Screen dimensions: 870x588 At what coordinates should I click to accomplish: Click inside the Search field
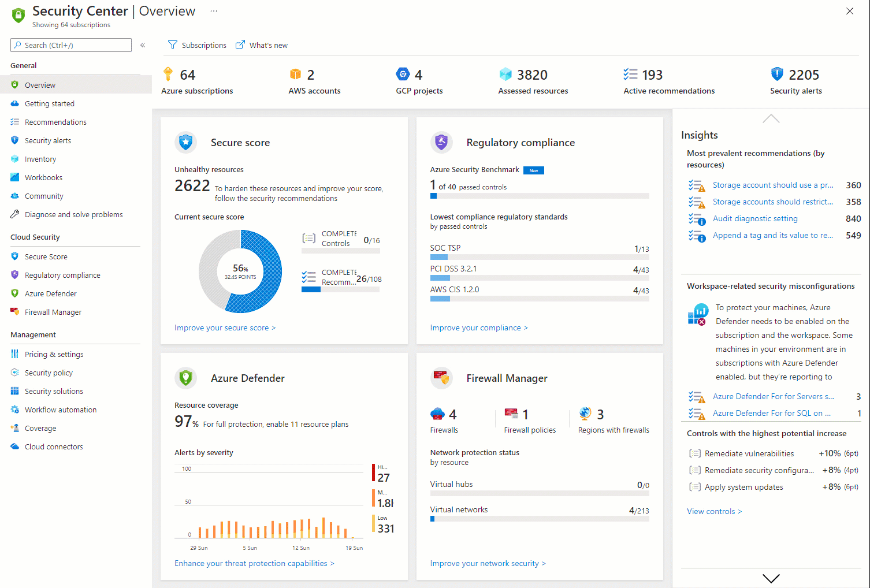click(x=70, y=44)
